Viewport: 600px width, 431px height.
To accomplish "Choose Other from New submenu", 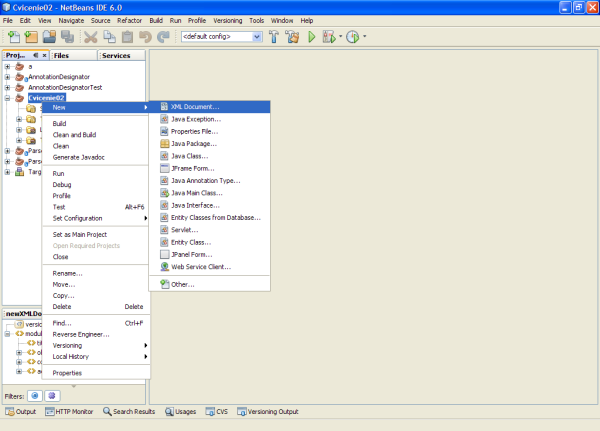I will (209, 284).
